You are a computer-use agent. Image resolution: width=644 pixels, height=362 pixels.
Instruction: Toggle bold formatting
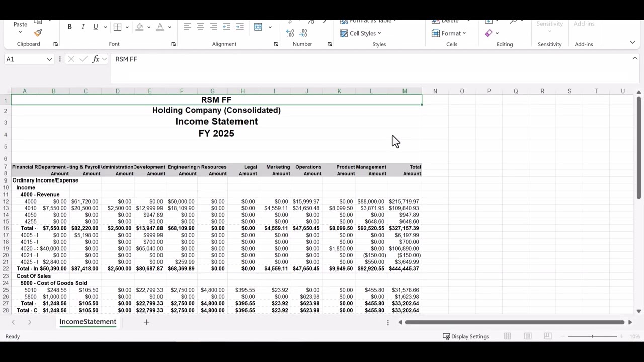click(x=69, y=27)
